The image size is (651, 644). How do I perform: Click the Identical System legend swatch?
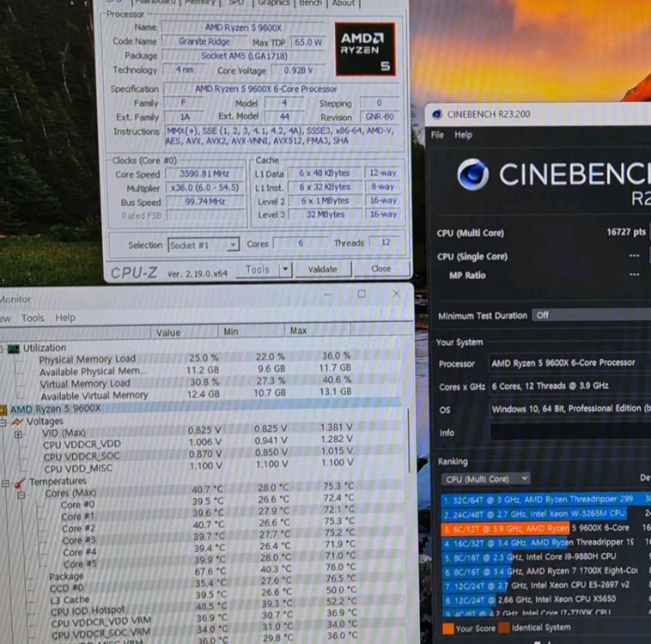[504, 628]
